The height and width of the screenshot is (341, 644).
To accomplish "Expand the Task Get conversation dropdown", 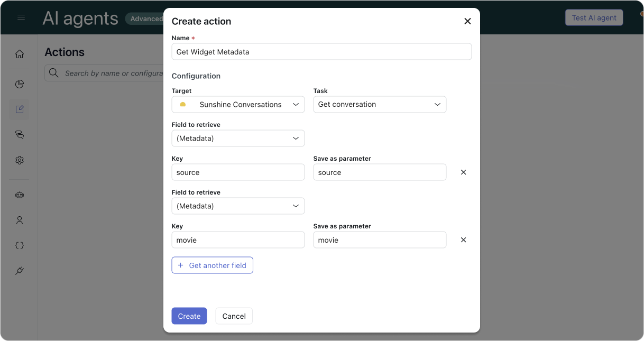I will click(x=380, y=105).
